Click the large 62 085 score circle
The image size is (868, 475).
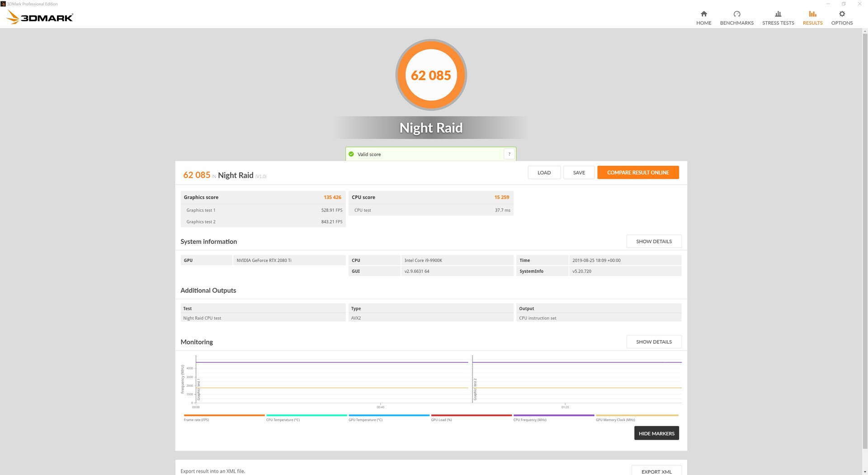pos(431,75)
